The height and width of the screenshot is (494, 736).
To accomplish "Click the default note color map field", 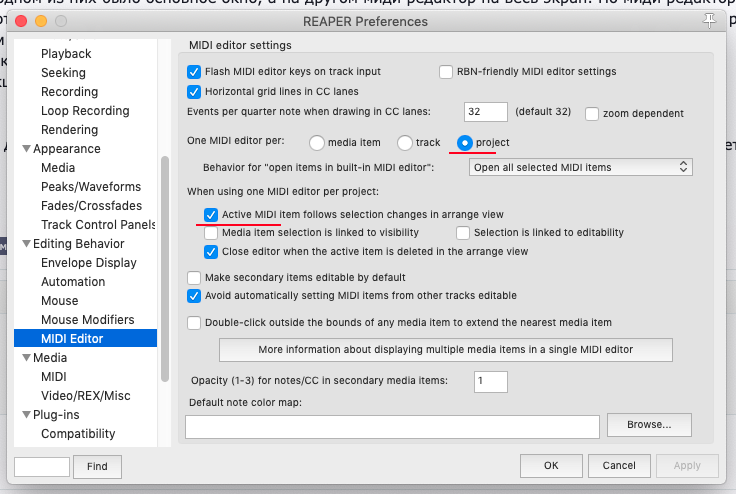I will point(392,427).
